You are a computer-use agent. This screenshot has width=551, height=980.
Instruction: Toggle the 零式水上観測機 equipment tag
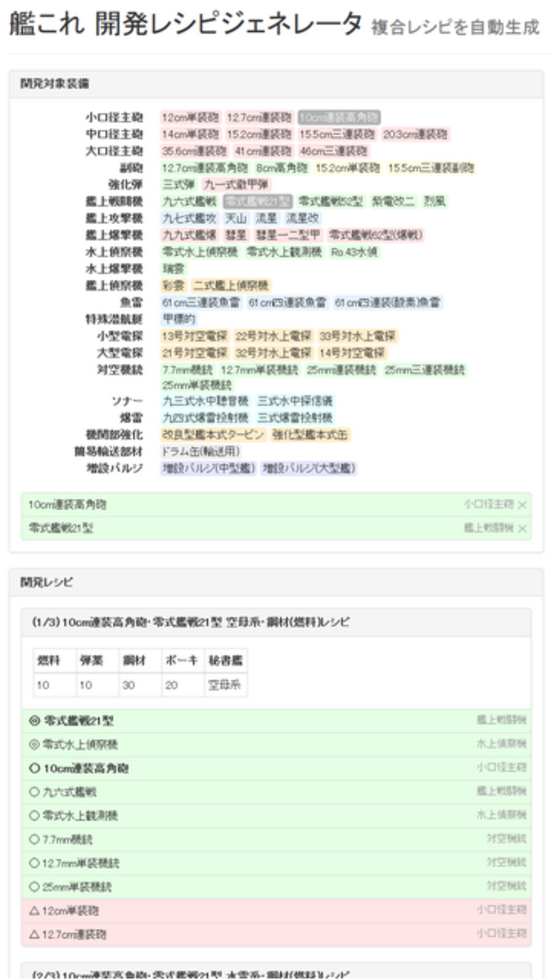click(284, 252)
